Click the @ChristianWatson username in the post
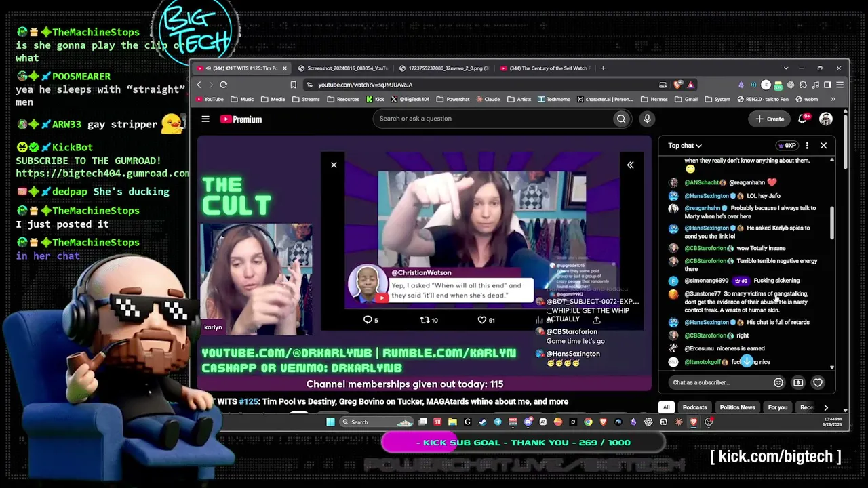868x488 pixels. (x=421, y=272)
